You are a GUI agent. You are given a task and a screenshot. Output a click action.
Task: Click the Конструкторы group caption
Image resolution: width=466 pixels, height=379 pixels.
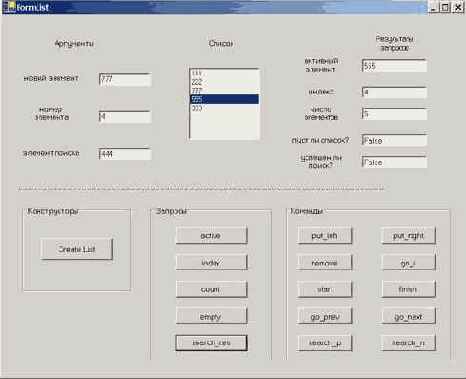coord(53,211)
